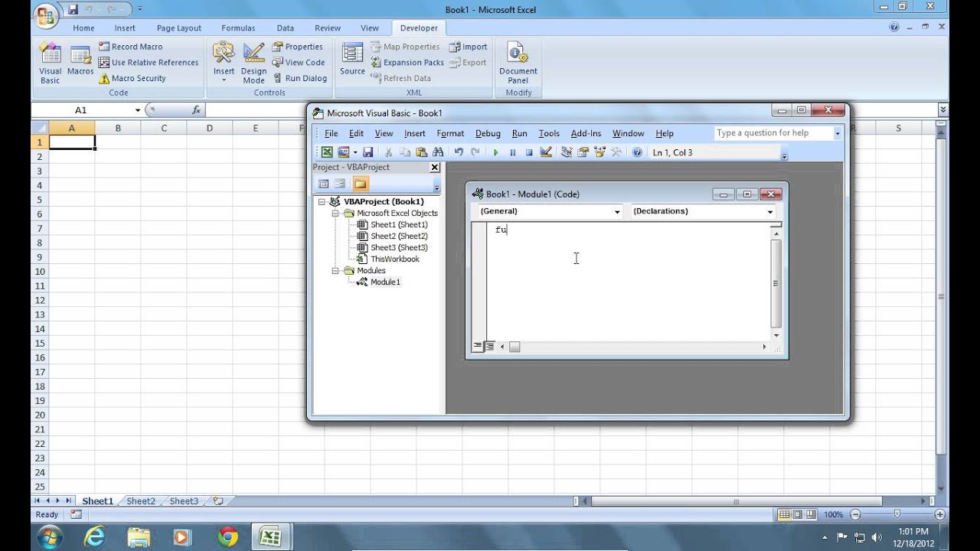
Task: Run macro with the green play icon
Action: coord(495,152)
